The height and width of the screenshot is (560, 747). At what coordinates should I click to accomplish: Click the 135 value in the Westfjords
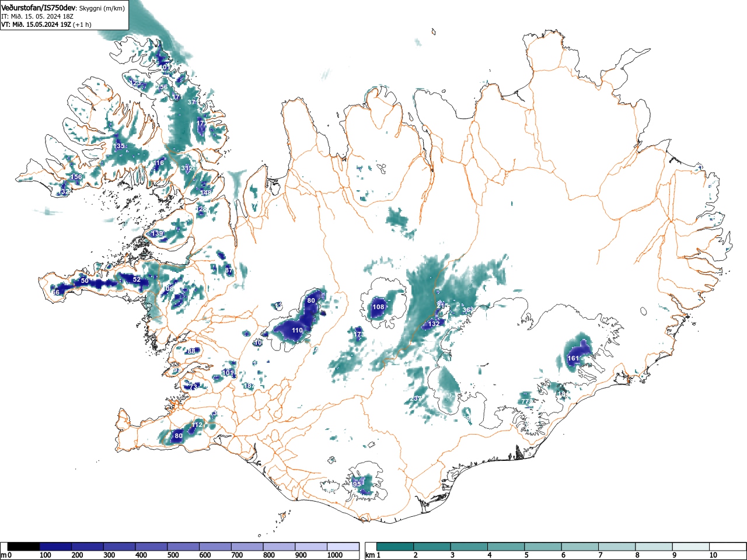click(x=119, y=146)
